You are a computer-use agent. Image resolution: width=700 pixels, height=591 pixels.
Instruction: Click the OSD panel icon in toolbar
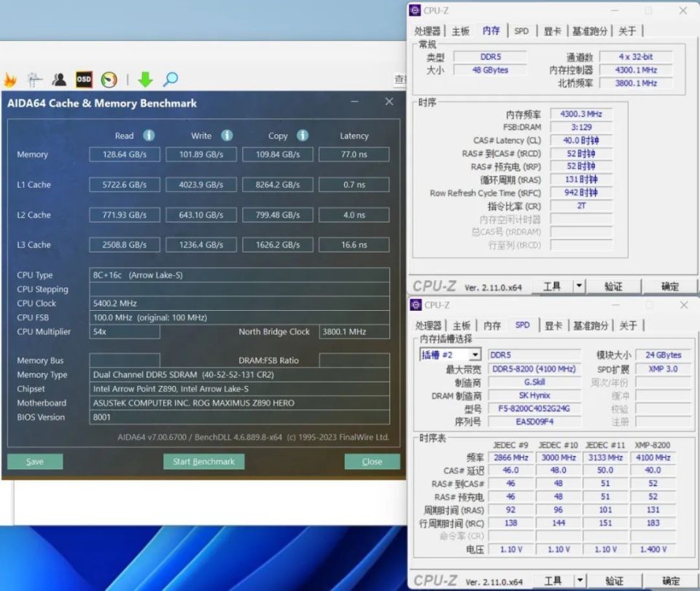[x=85, y=80]
